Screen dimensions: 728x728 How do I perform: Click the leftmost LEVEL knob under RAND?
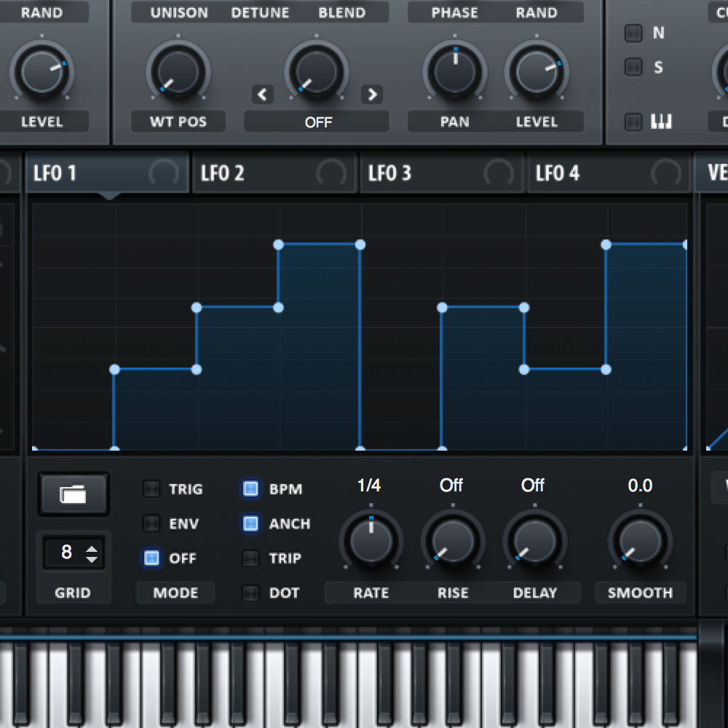click(x=41, y=72)
